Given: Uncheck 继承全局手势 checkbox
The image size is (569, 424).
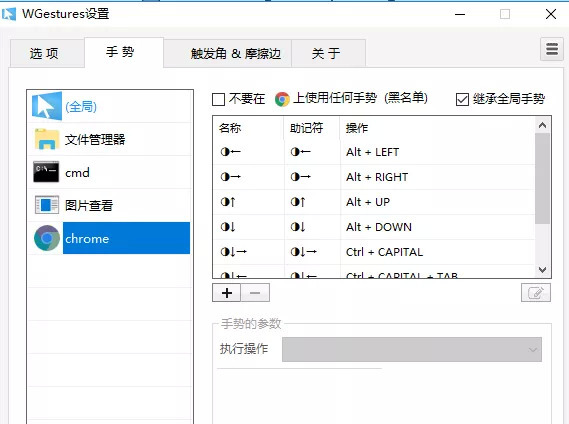Looking at the screenshot, I should 462,99.
